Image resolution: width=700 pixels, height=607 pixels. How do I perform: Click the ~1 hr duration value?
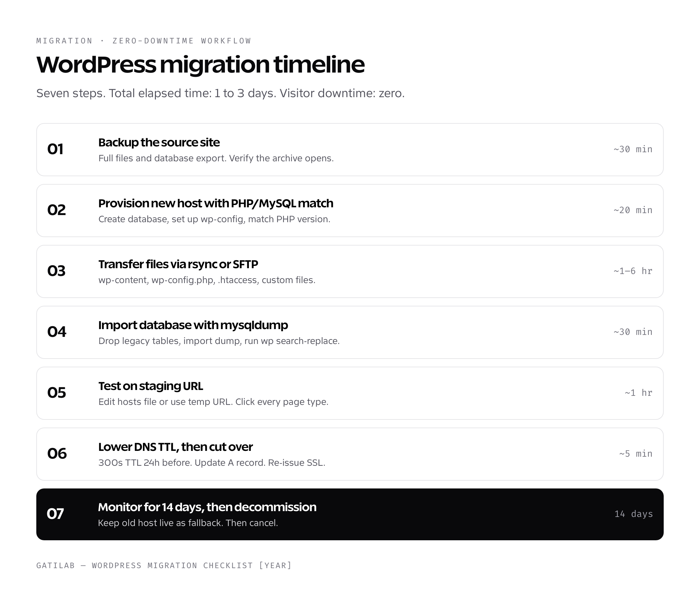click(x=638, y=393)
